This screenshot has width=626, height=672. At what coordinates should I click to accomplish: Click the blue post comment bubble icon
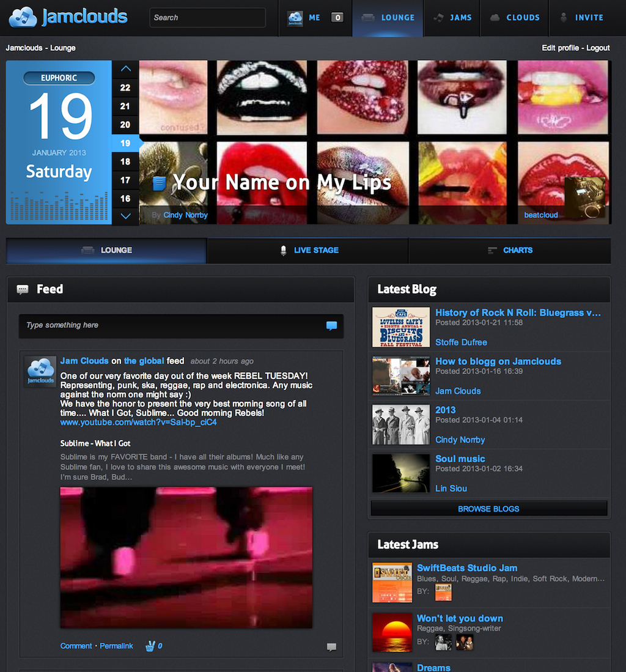pos(331,326)
